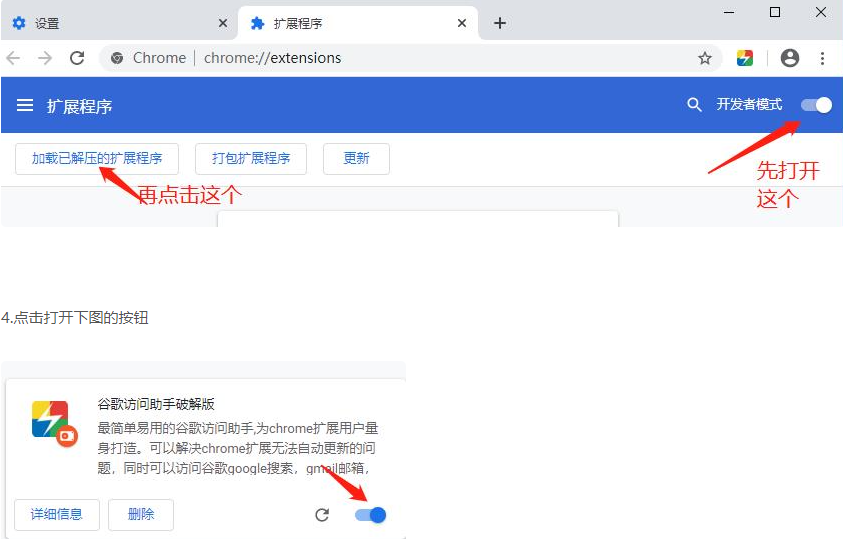This screenshot has width=843, height=539.
Task: Open the colorful extension icon in toolbar
Action: coord(745,58)
